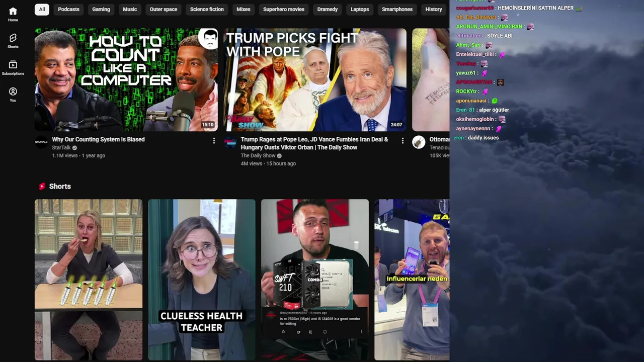The width and height of the screenshot is (644, 362).
Task: Click chat username aynenaynennn
Action: pos(473,129)
